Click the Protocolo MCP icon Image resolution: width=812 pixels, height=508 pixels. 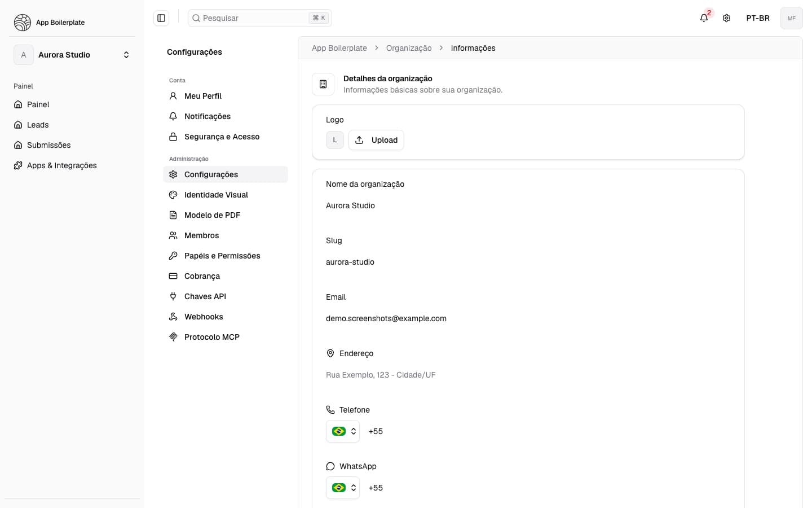(173, 337)
